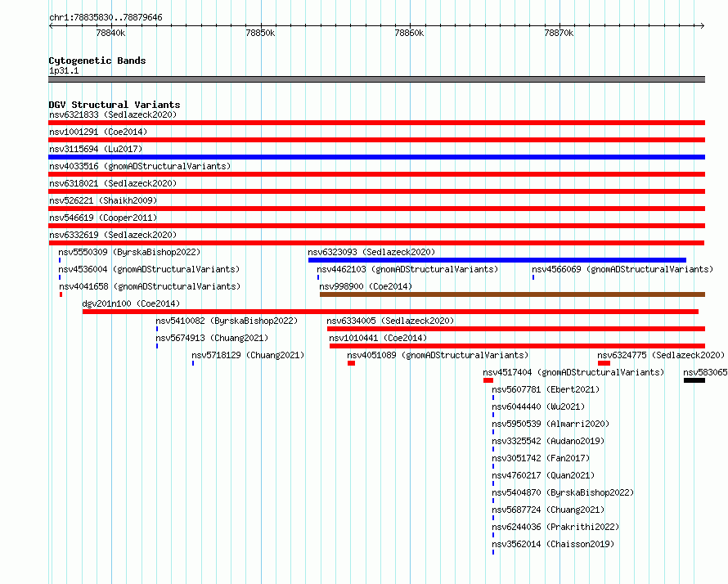Select the nsv1001291 (Coe2014) label
728x584 pixels.
point(98,132)
